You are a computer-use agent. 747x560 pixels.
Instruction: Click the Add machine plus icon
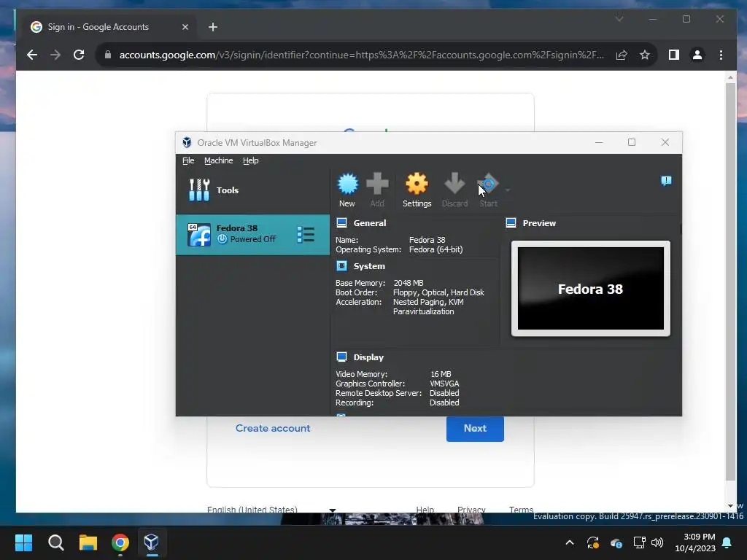pyautogui.click(x=377, y=190)
